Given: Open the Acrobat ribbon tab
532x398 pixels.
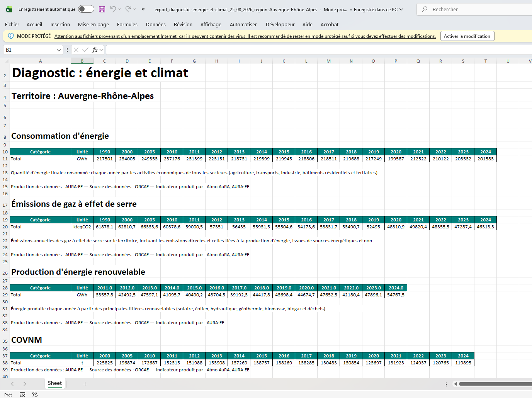Looking at the screenshot, I should coord(330,24).
